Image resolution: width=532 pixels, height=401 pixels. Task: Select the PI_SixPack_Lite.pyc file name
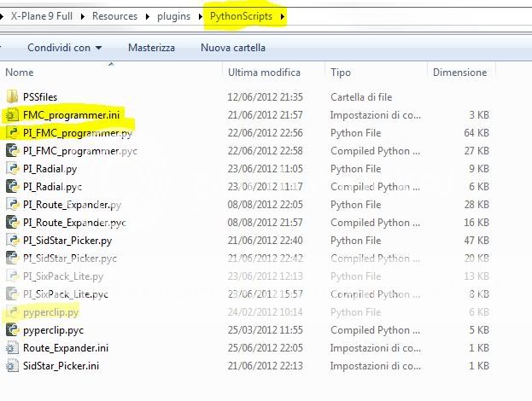[66, 294]
